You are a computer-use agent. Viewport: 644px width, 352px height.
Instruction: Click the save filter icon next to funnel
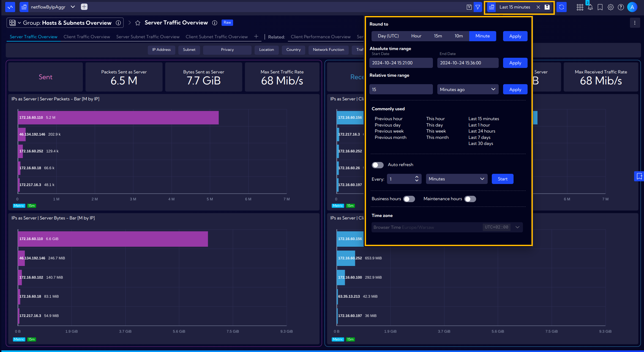click(469, 7)
